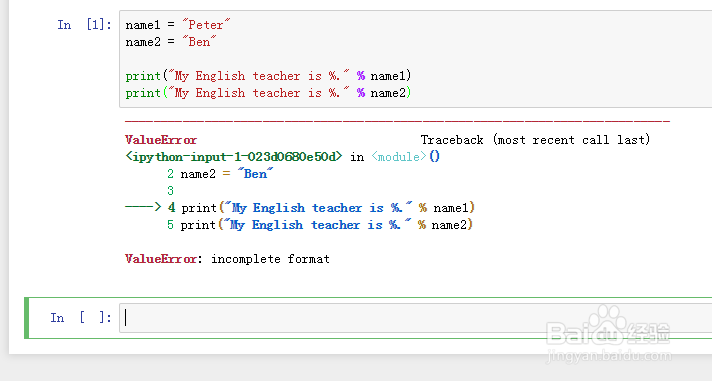Click the arrow-marked traceback line 4
The height and width of the screenshot is (381, 712).
pyautogui.click(x=300, y=208)
